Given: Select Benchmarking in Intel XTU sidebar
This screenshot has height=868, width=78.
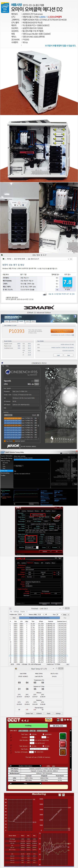Looking at the screenshot, I should 5,473.
